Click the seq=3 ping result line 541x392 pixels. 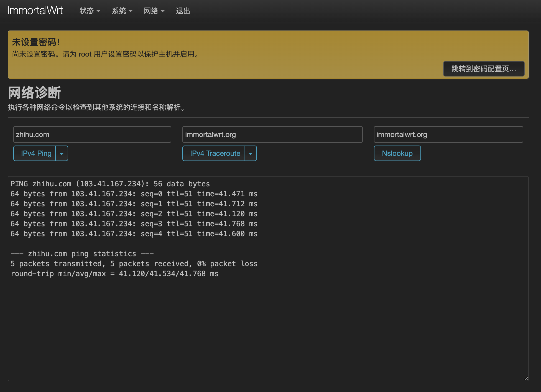click(x=134, y=224)
